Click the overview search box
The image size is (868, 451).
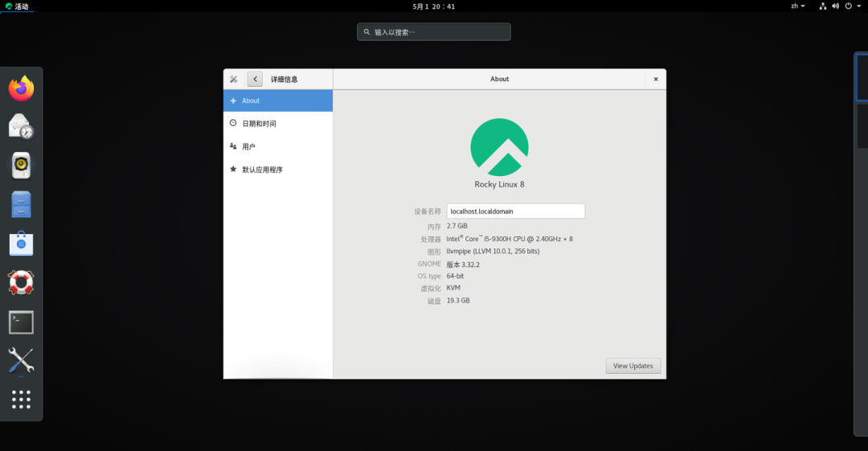(x=434, y=32)
